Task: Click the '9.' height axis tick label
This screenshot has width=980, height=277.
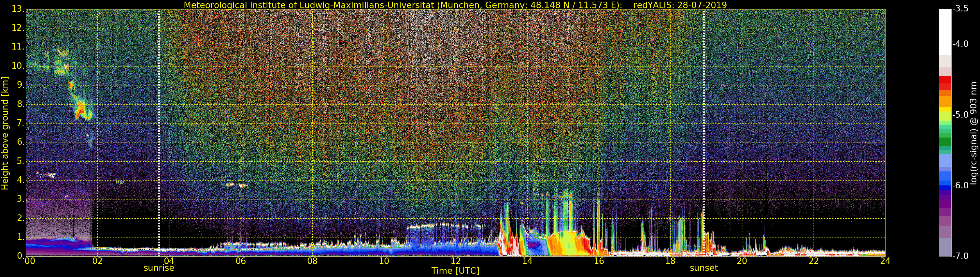Action: tap(20, 85)
